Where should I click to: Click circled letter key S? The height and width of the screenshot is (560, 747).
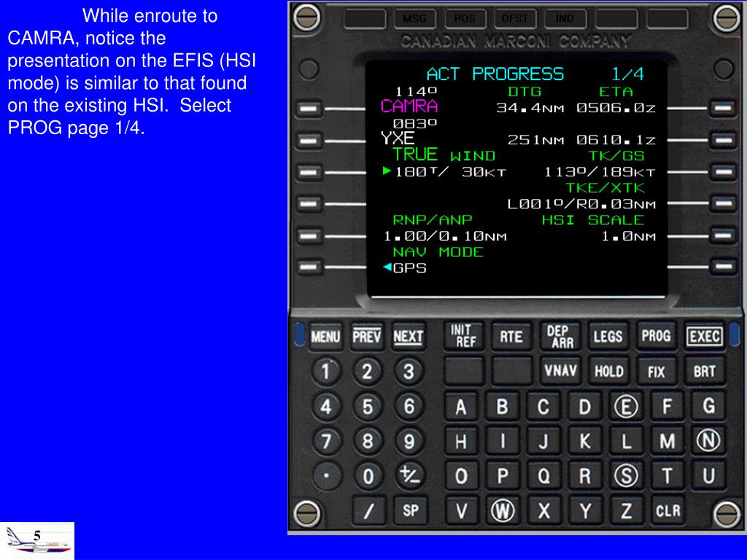626,476
